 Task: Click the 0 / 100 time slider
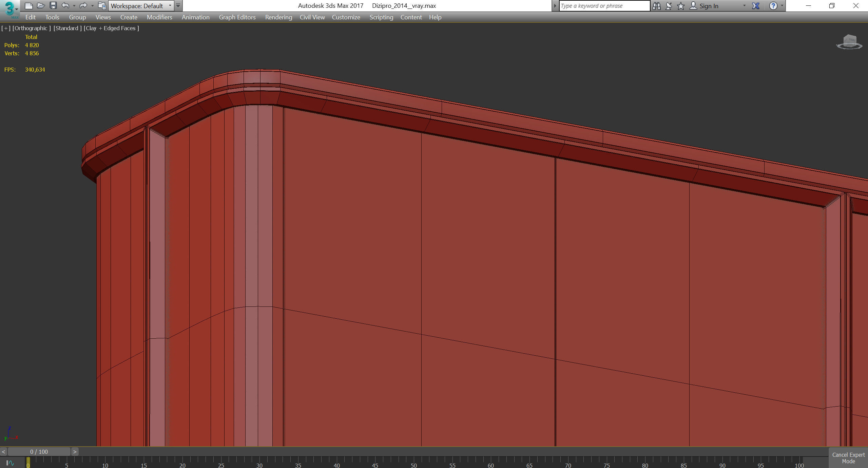point(39,452)
